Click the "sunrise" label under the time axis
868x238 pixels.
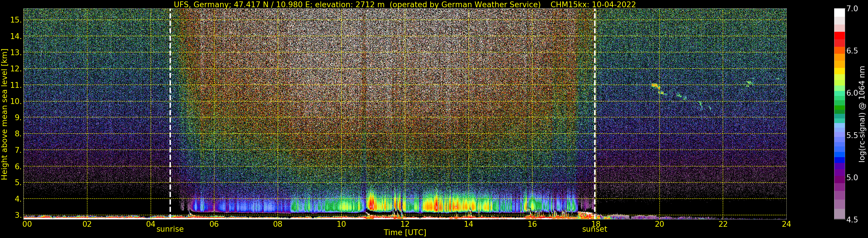click(x=170, y=229)
